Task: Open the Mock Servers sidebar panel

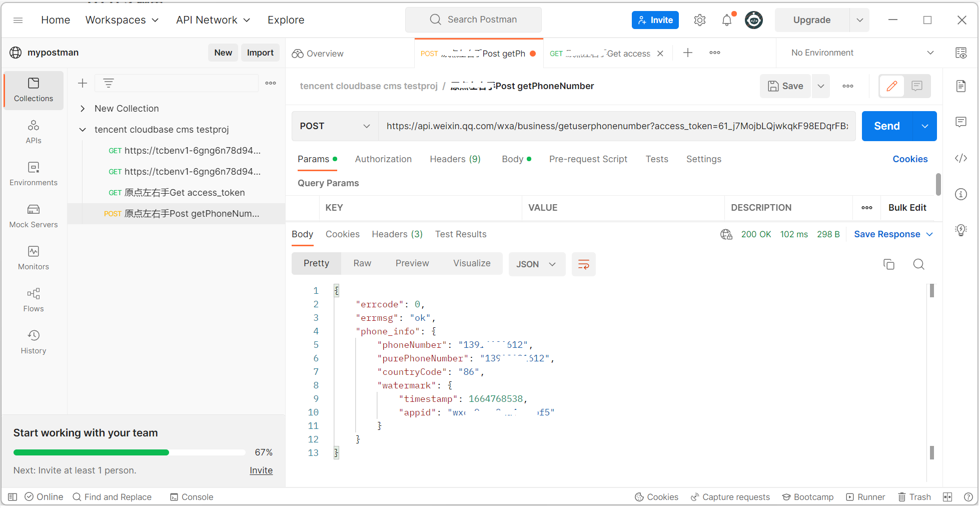Action: [34, 216]
